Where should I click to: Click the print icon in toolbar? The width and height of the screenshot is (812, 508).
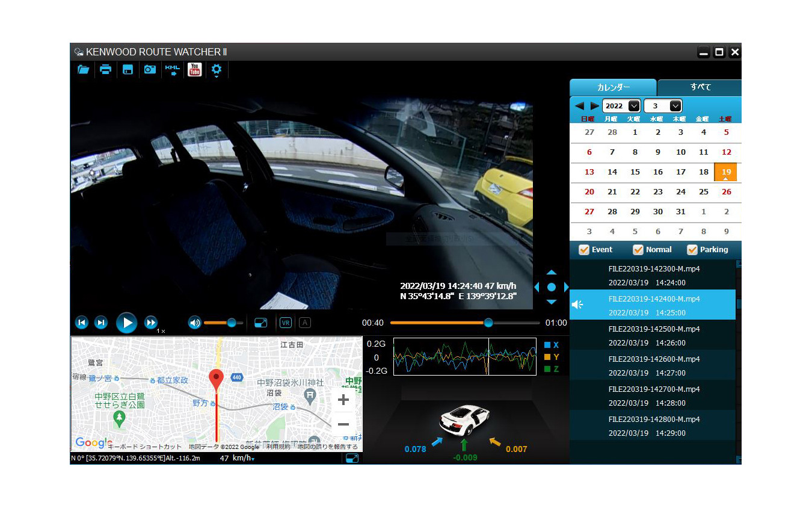105,70
